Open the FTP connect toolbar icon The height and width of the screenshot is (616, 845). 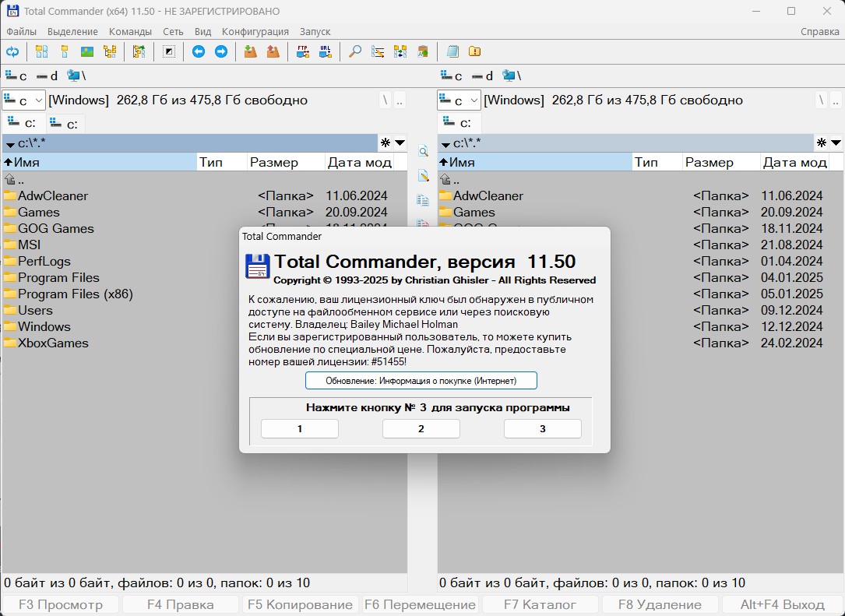click(x=302, y=51)
